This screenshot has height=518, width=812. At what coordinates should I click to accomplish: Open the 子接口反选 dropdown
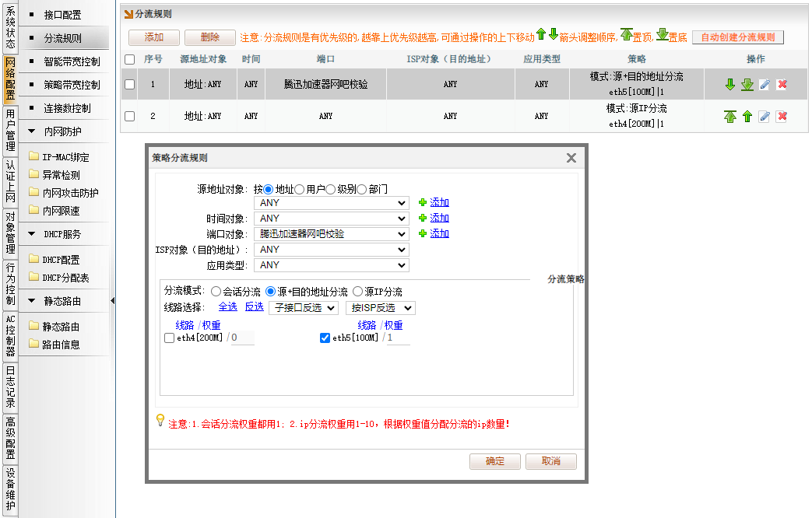point(304,308)
